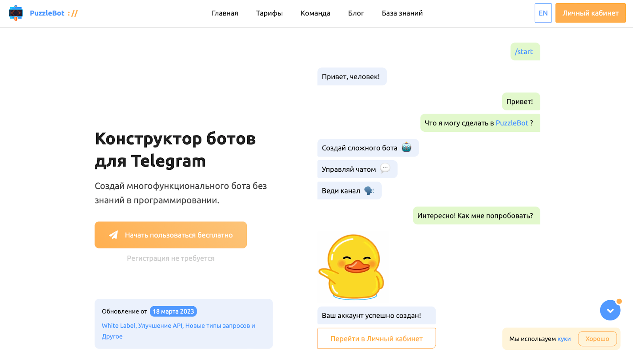Select the Управляй чатом text

[x=349, y=169]
